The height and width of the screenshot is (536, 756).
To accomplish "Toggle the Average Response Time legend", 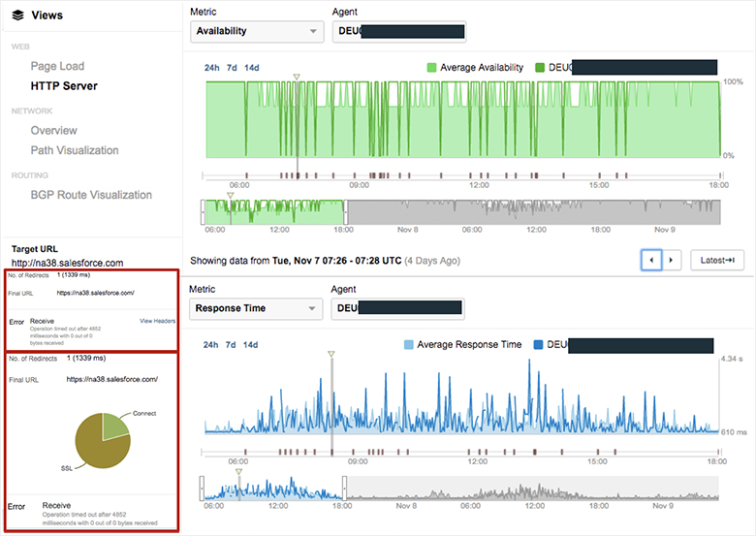I will [x=408, y=345].
